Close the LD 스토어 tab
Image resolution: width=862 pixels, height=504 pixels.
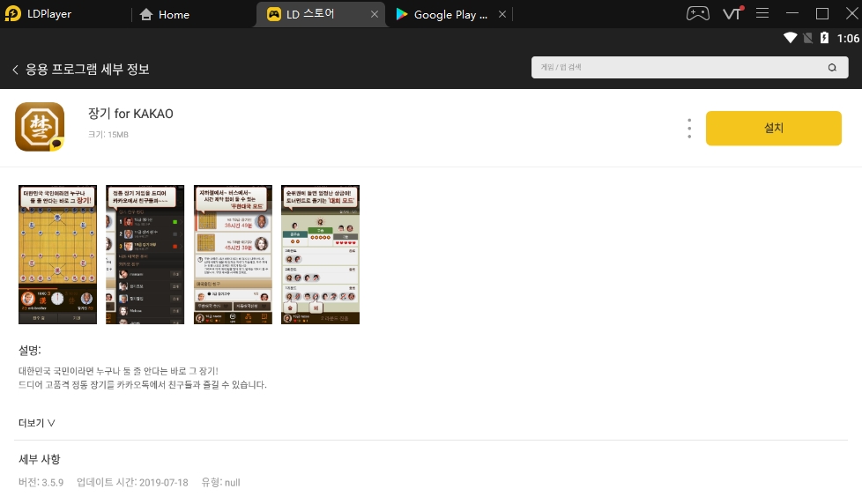point(375,14)
